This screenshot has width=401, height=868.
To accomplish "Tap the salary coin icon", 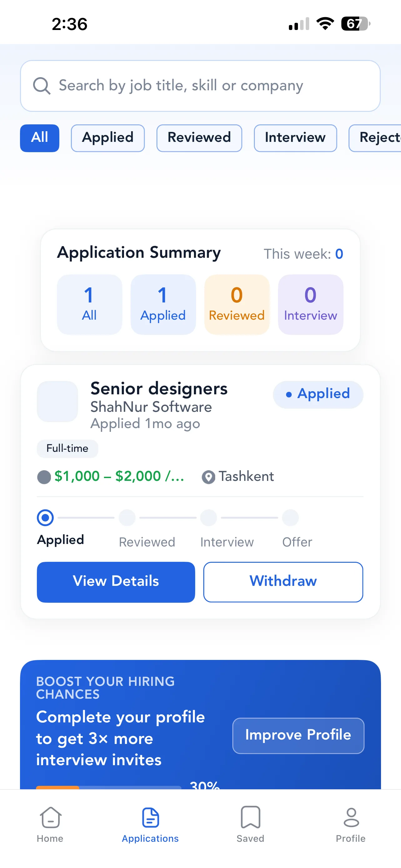I will [44, 477].
